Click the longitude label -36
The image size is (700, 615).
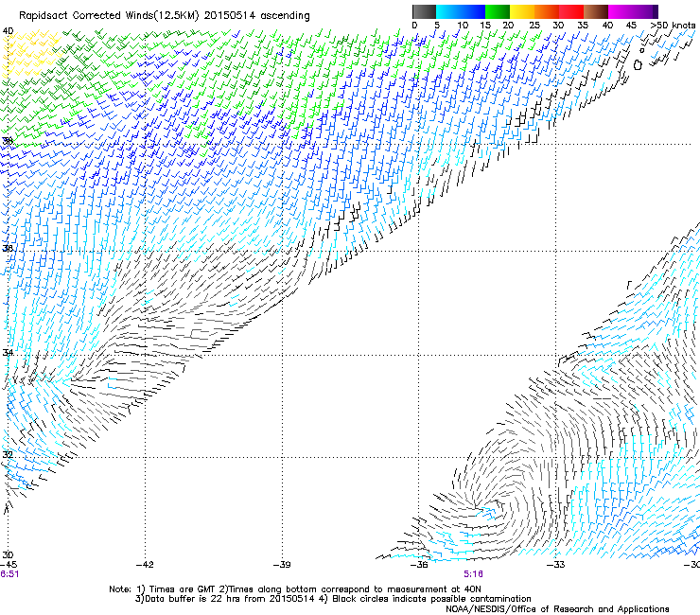tap(419, 565)
